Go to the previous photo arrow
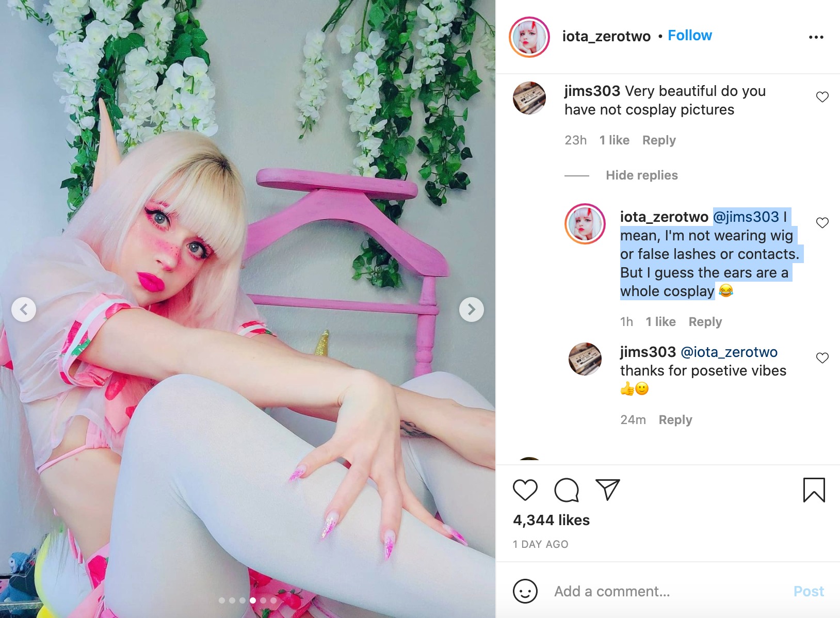This screenshot has height=618, width=840. 24,310
